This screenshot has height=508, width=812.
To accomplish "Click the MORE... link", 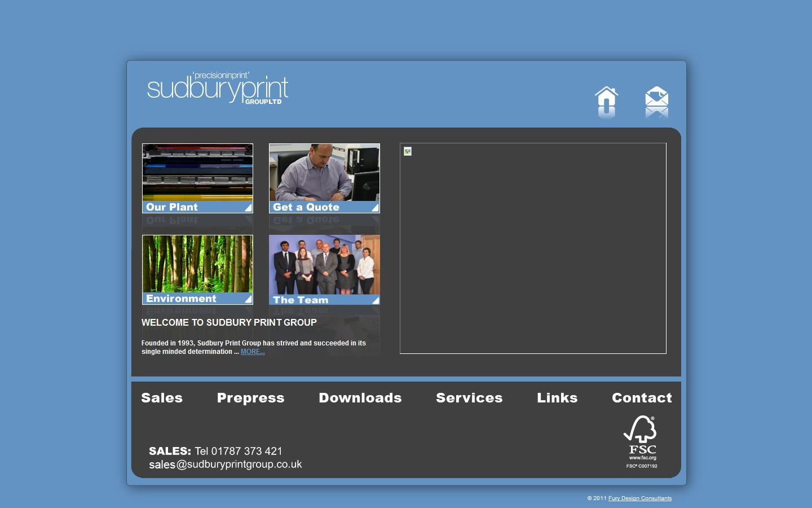I will [x=252, y=351].
